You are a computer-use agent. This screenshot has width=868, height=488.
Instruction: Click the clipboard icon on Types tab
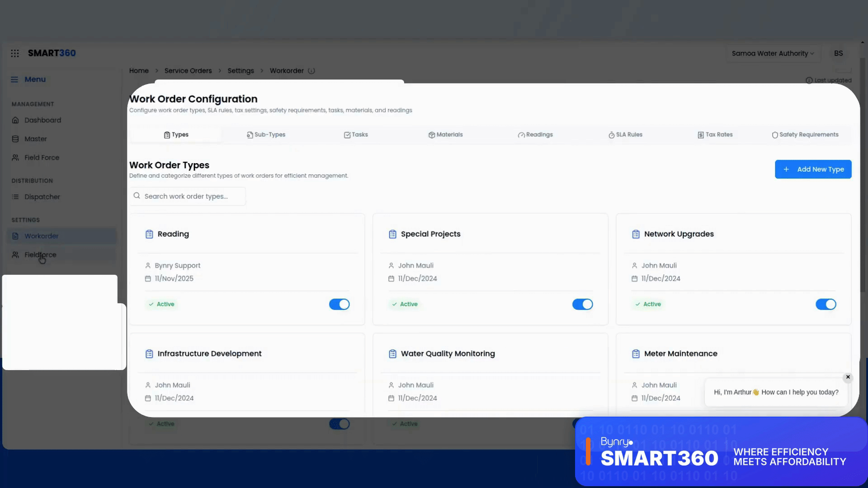pyautogui.click(x=167, y=135)
